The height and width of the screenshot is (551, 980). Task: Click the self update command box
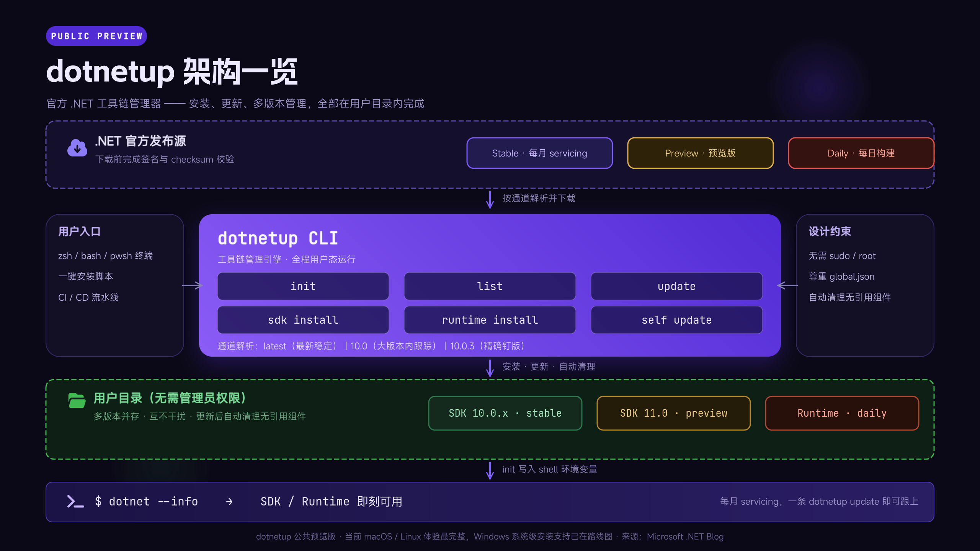tap(677, 320)
